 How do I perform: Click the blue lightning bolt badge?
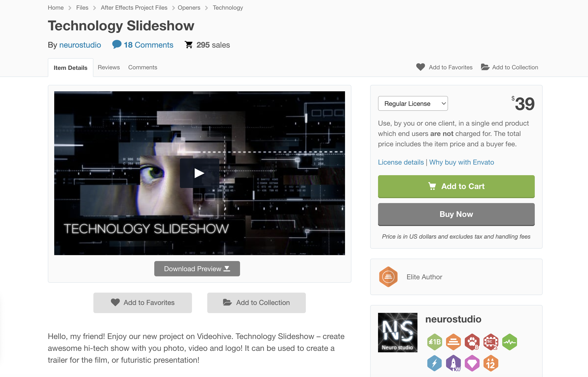coord(434,363)
